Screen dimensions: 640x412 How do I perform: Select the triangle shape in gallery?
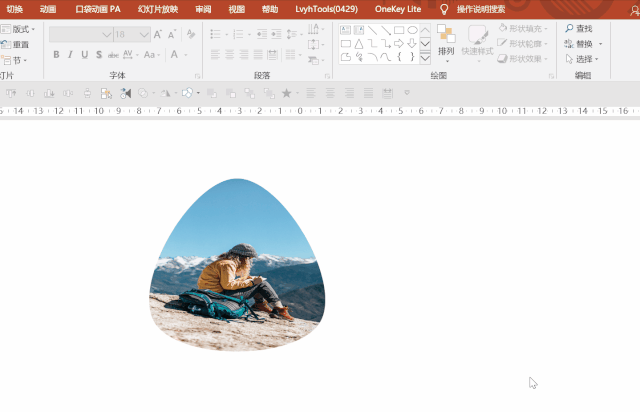359,43
